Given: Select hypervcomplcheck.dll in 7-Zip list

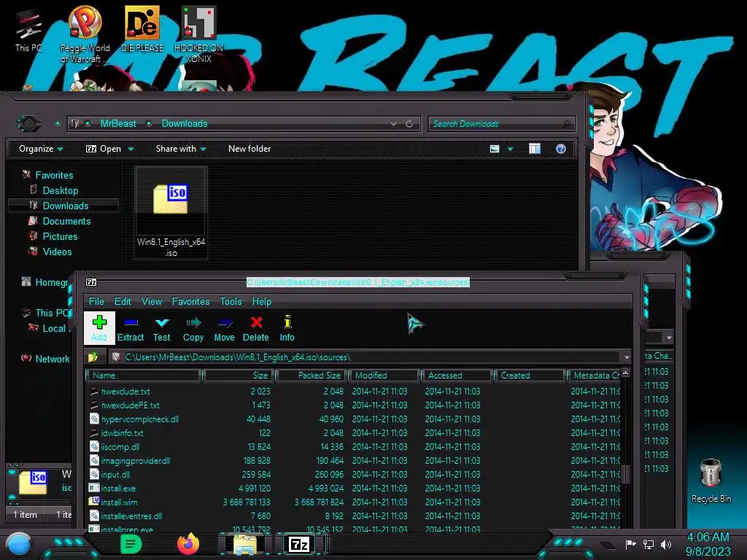Looking at the screenshot, I should tap(139, 419).
